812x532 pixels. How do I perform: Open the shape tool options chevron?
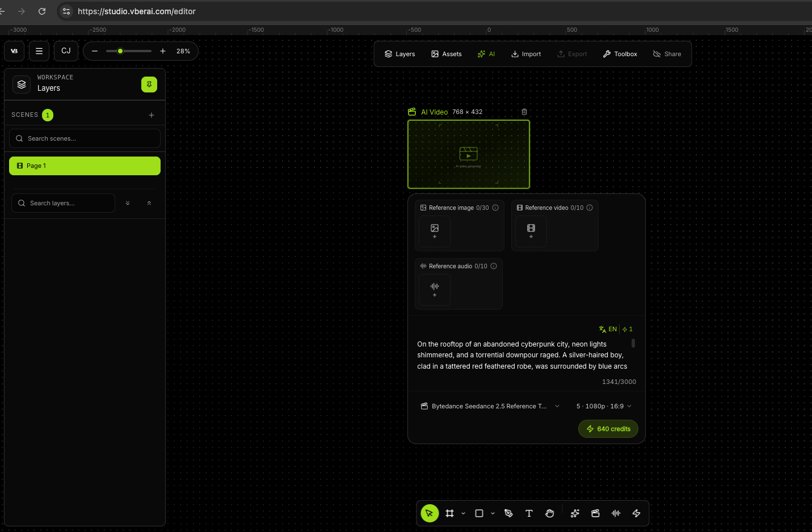tap(493, 513)
